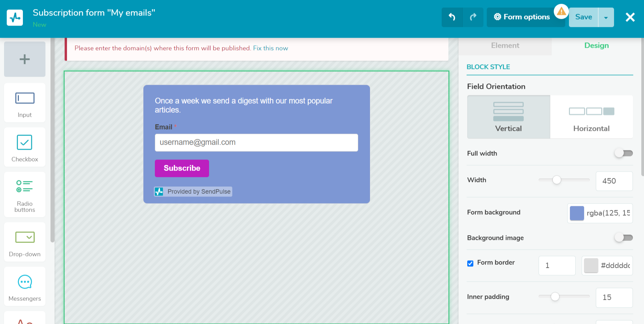The width and height of the screenshot is (644, 324).
Task: Click the Provided by SendPulse badge
Action: [193, 192]
